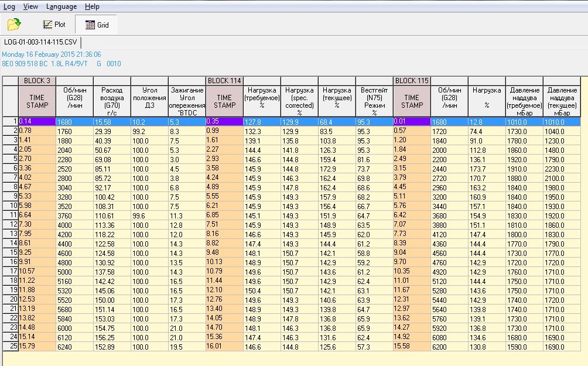Screen dimensions: 588x366
Task: Click current boost pressure cell 2230.0
Action: (562, 169)
